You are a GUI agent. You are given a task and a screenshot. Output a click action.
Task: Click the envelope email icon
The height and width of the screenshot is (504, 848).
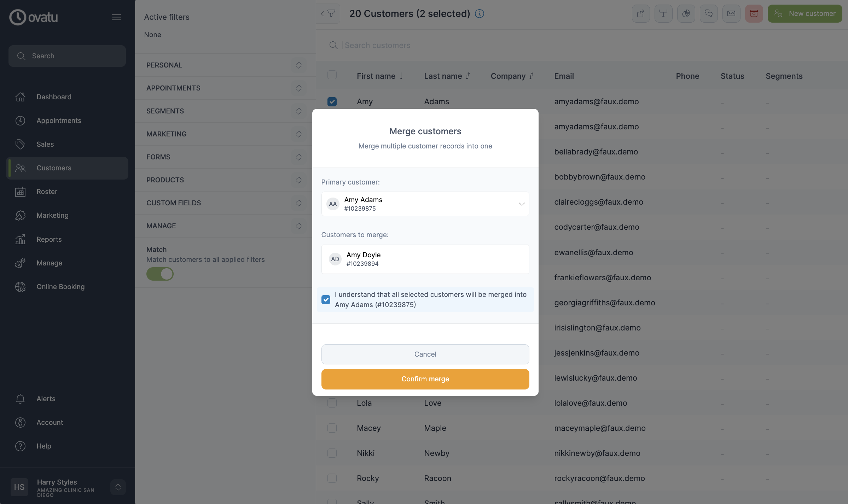tap(731, 14)
